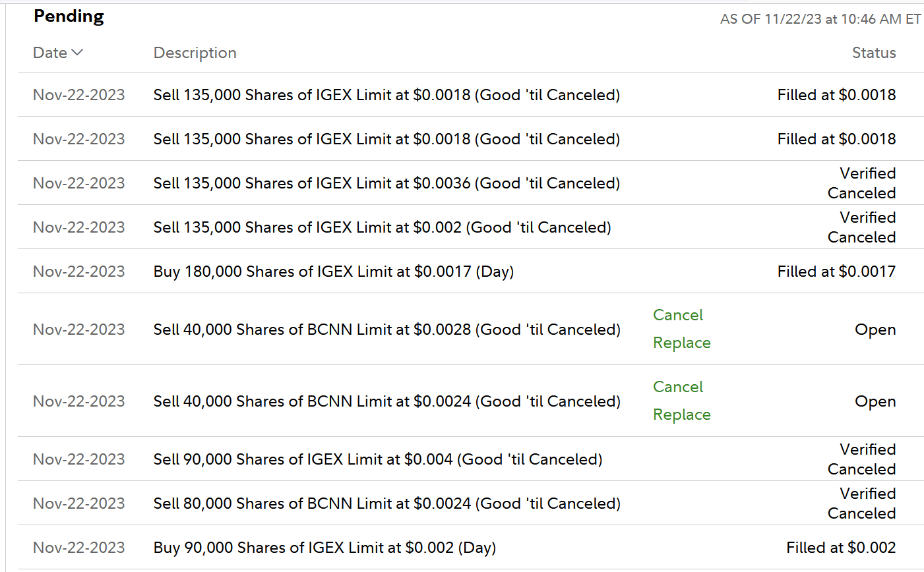Click the Filled at $0.0017 status
The image size is (924, 572).
pyautogui.click(x=836, y=272)
